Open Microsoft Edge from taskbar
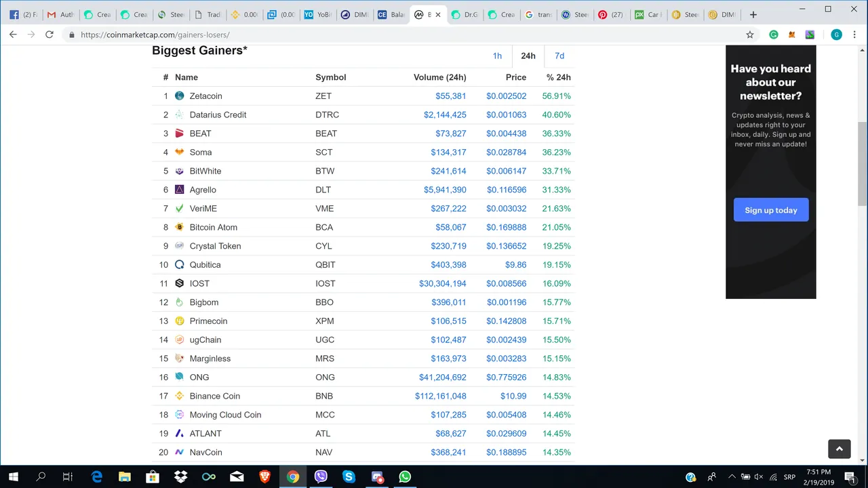Screen dimensions: 868x488 point(96,477)
